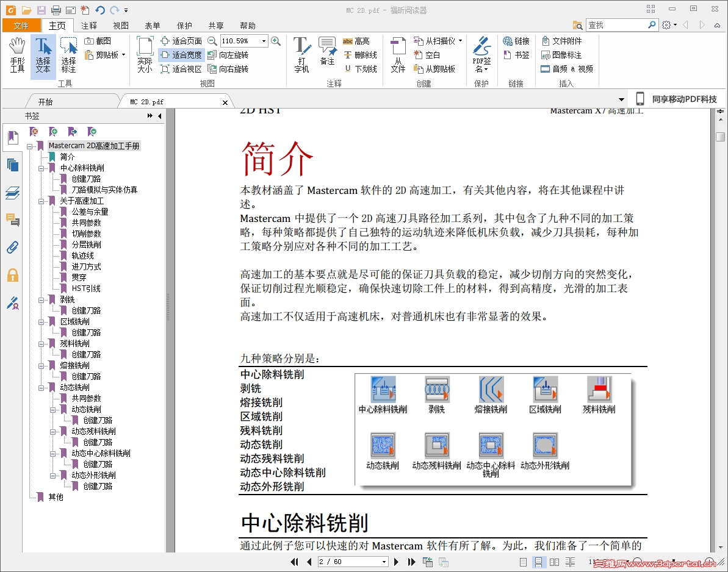This screenshot has width=728, height=572.
Task: Create PDF From File (从文件)
Action: 398,55
